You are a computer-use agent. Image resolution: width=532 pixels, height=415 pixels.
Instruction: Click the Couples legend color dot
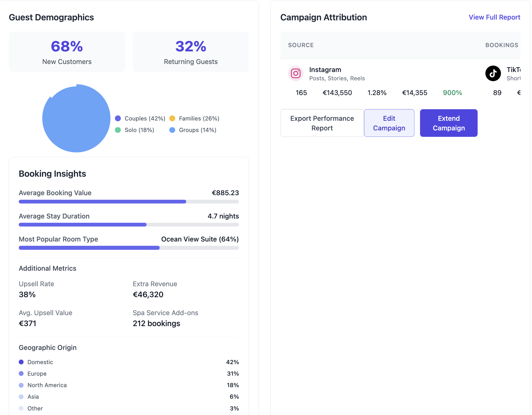coord(118,118)
